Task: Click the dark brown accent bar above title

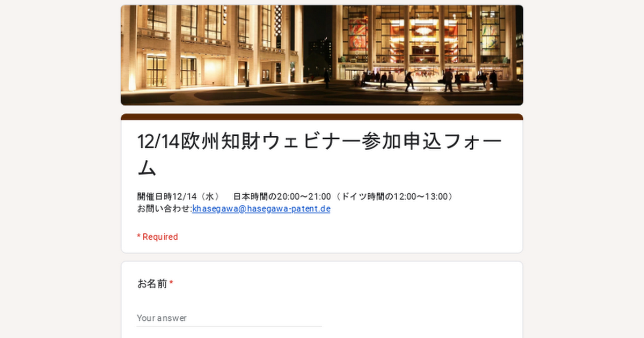Action: pyautogui.click(x=322, y=117)
